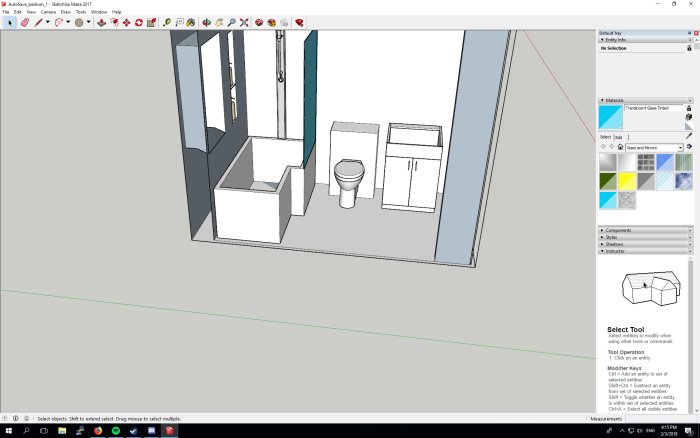Click the Entity Info lock icon
The width and height of the screenshot is (700, 438).
coord(689,48)
